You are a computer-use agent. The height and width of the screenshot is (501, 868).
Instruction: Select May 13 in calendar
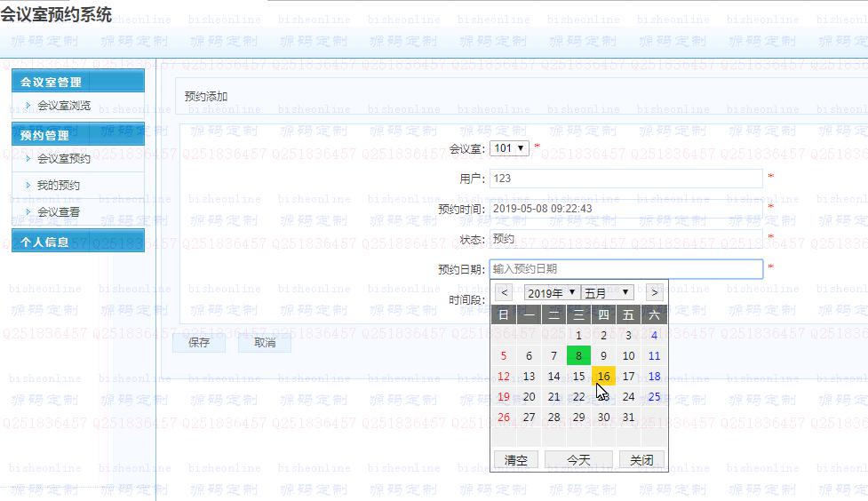pos(529,377)
